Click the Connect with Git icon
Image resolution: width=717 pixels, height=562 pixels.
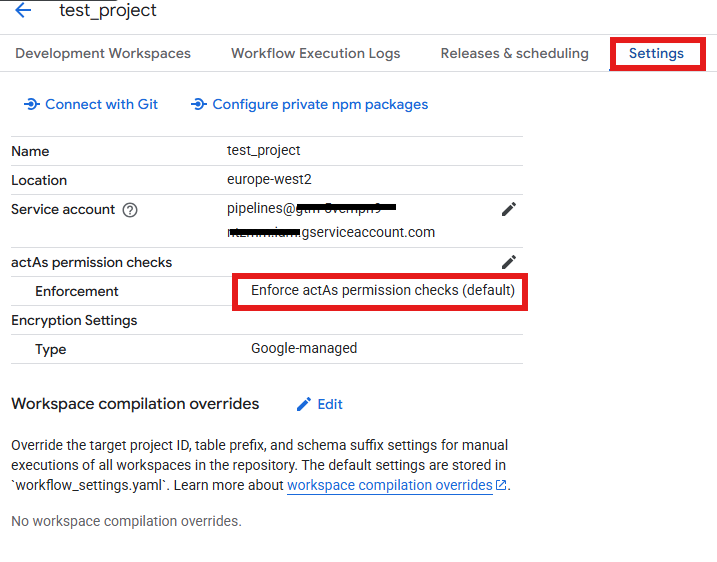32,104
